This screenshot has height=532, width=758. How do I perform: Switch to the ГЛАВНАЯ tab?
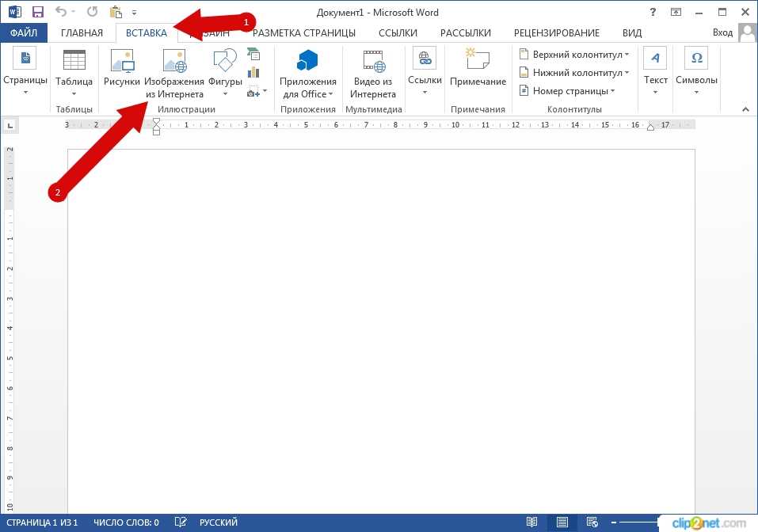(x=82, y=33)
